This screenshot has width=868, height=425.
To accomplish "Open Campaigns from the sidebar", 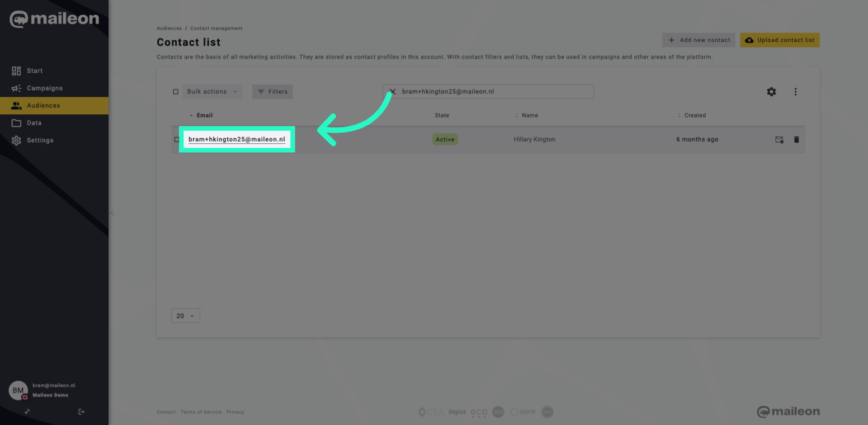I will (x=16, y=88).
